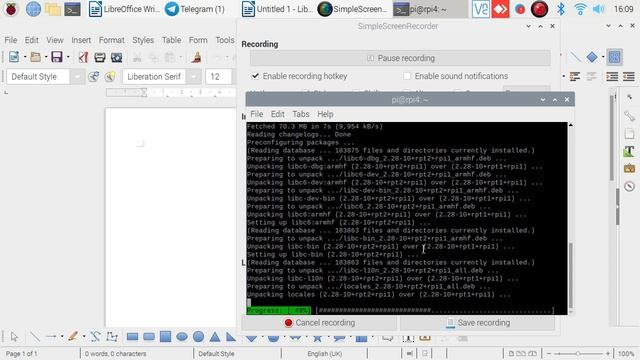Open the sidebar Properties wrench icon
Viewport: 640px width, 360px height.
(629, 116)
